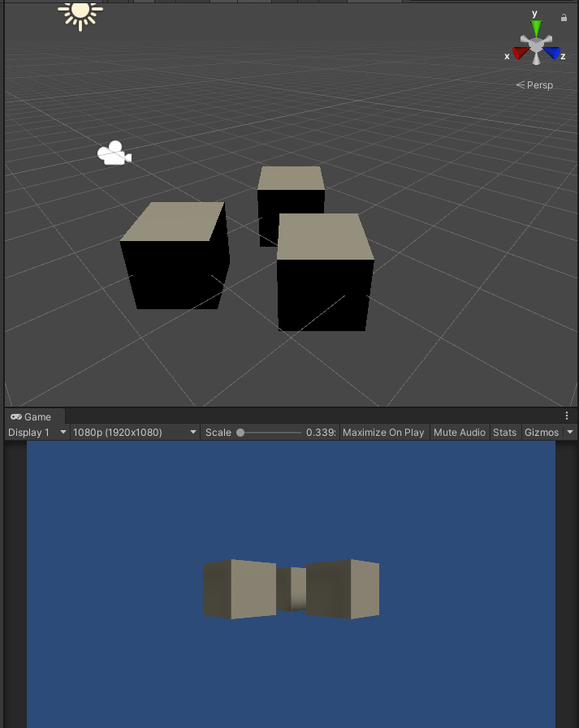This screenshot has width=579, height=728.
Task: Expand the Gizmos dropdown arrow
Action: point(569,433)
